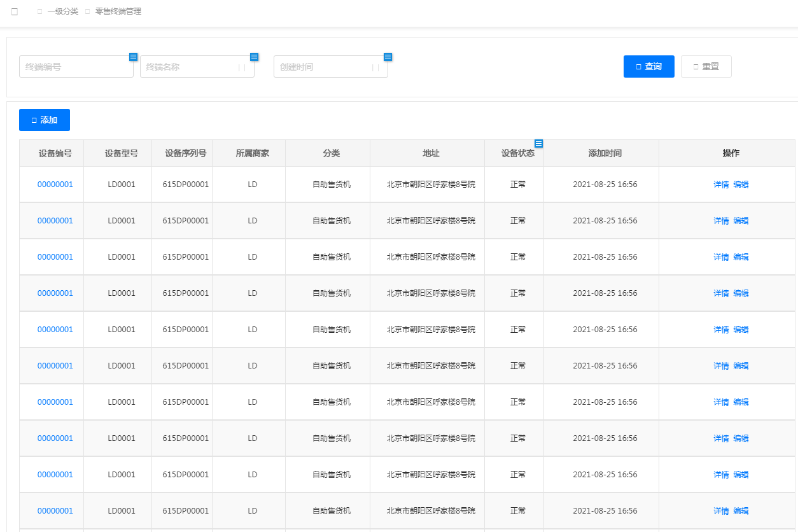This screenshot has height=532, width=798.
Task: Open device 00000001 in the fourth row
Action: 55,293
